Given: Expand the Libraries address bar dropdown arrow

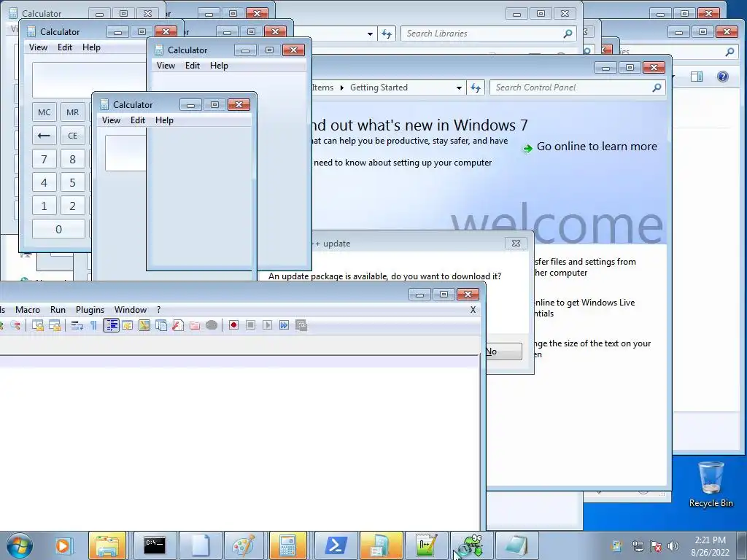Looking at the screenshot, I should tap(370, 34).
